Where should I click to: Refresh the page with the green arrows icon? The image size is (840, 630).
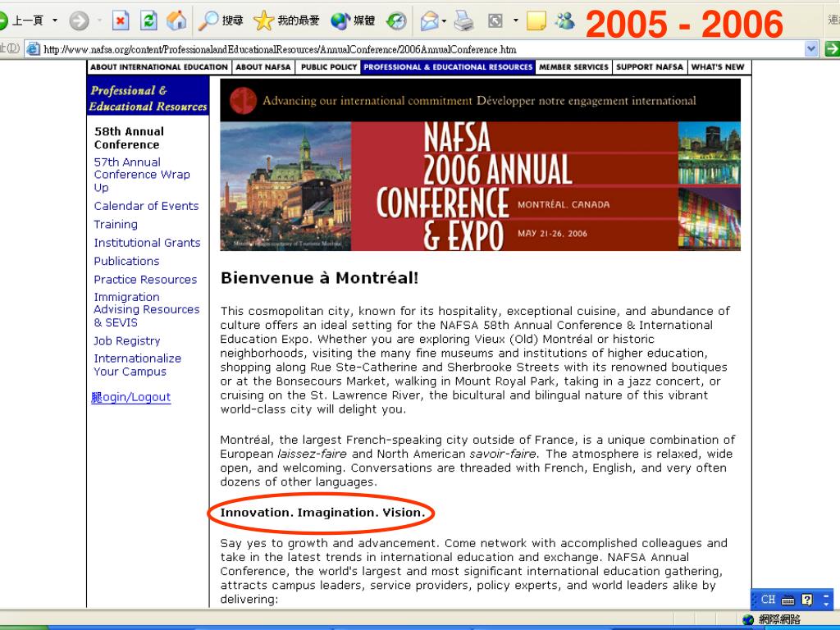[x=148, y=21]
